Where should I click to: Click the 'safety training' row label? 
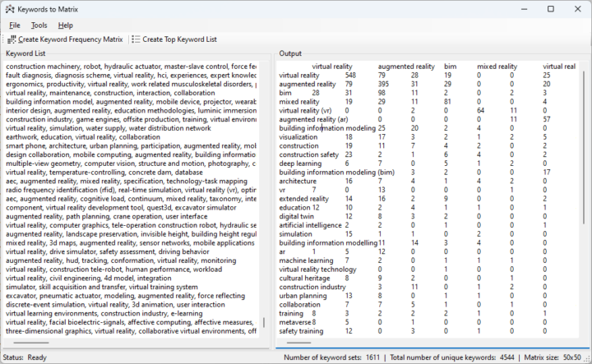pyautogui.click(x=301, y=331)
